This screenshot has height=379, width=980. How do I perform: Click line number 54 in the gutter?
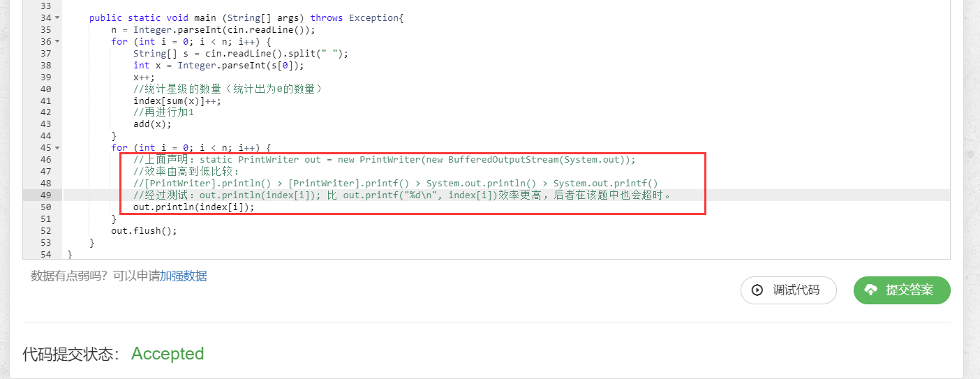[45, 254]
